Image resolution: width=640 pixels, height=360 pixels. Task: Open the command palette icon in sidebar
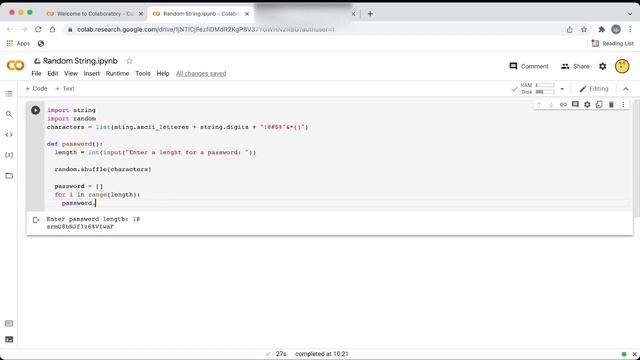pos(9,324)
